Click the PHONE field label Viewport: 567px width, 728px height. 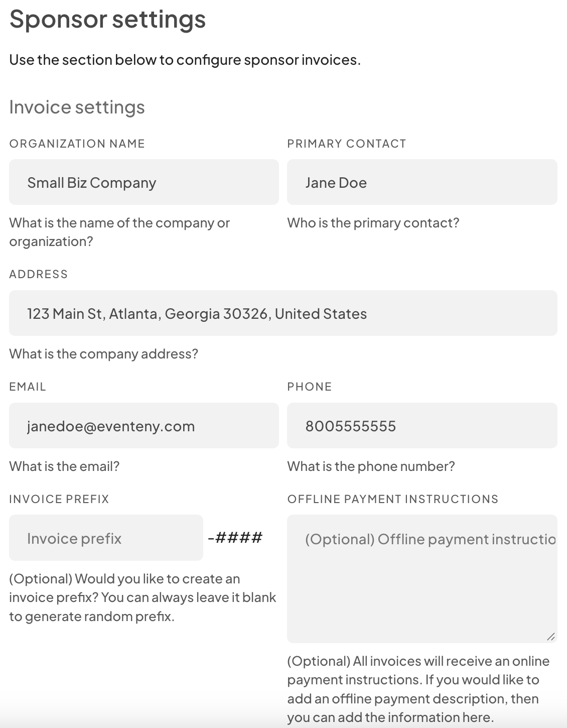(x=310, y=387)
